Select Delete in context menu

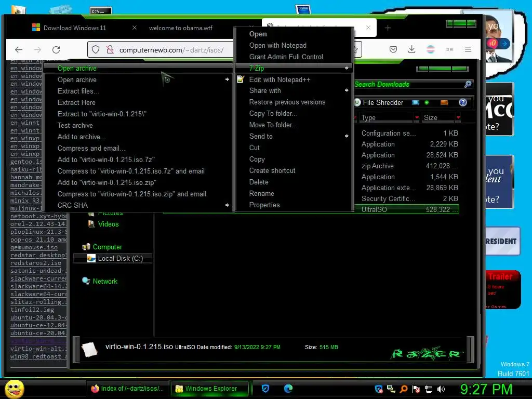click(294, 182)
